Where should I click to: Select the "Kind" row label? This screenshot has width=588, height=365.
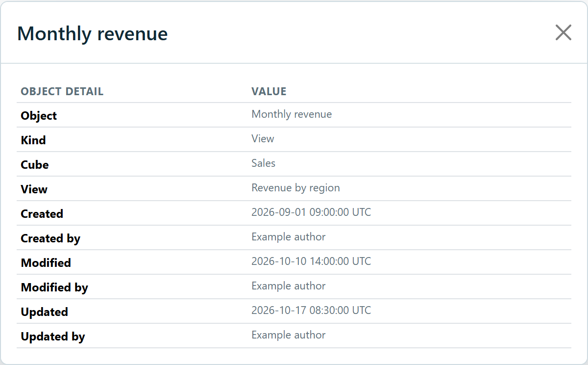(33, 140)
